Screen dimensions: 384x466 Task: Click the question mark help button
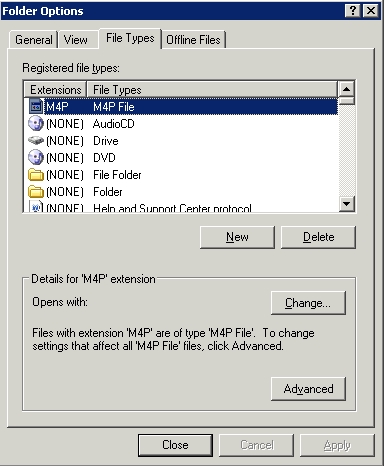click(353, 11)
